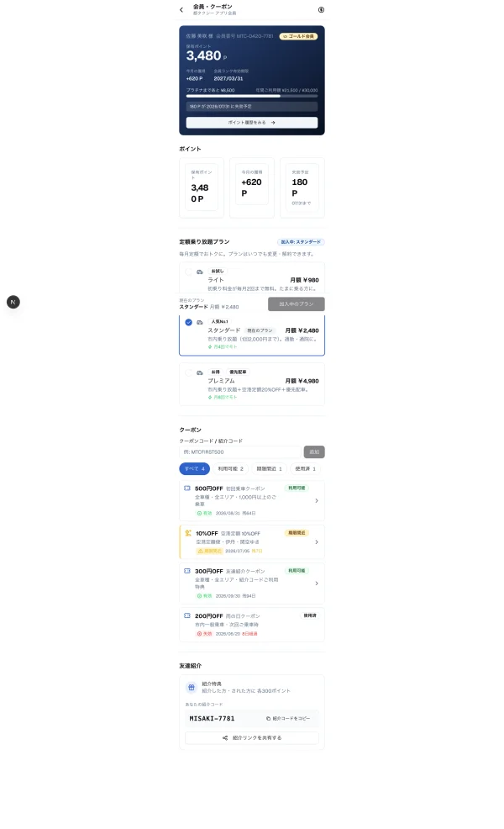Click the 300円OFF coupon ticket icon
This screenshot has width=504, height=829.
click(x=187, y=571)
